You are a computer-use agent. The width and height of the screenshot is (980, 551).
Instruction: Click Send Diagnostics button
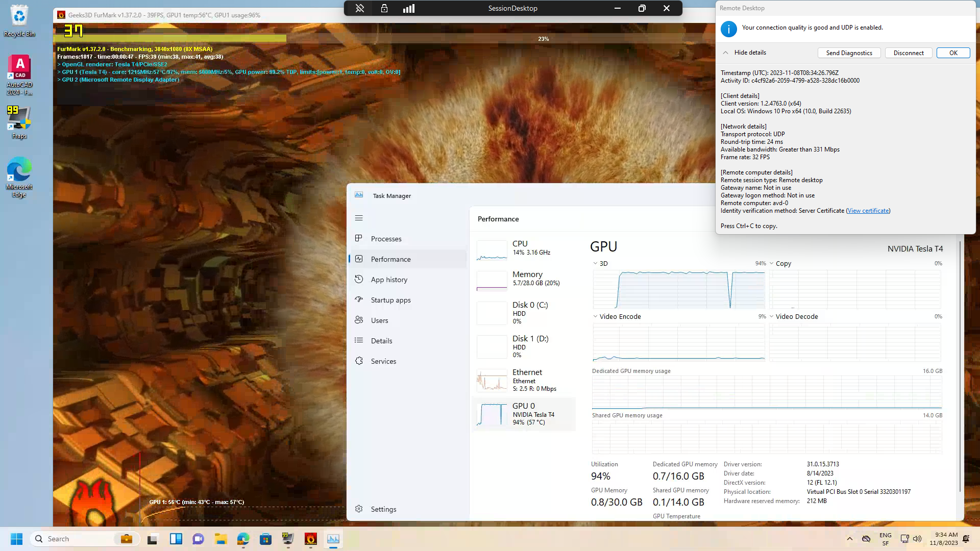[849, 53]
